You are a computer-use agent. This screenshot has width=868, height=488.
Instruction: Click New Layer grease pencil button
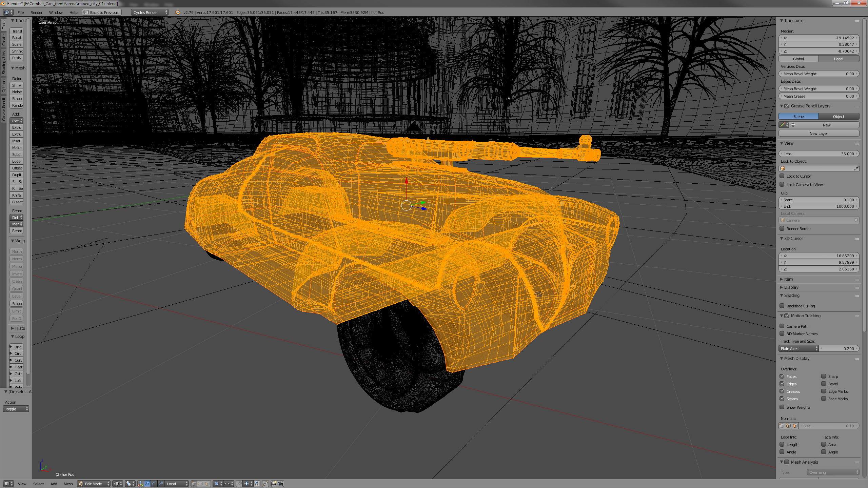click(819, 133)
